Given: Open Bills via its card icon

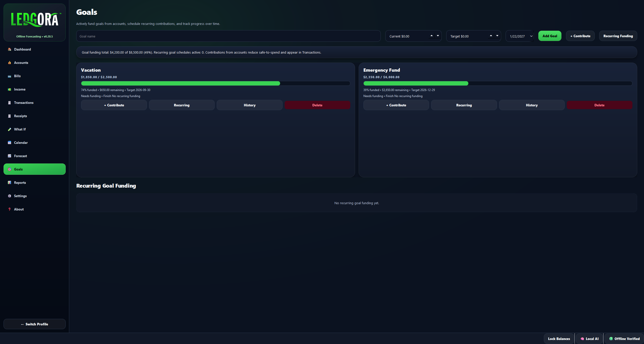Looking at the screenshot, I should 9,76.
